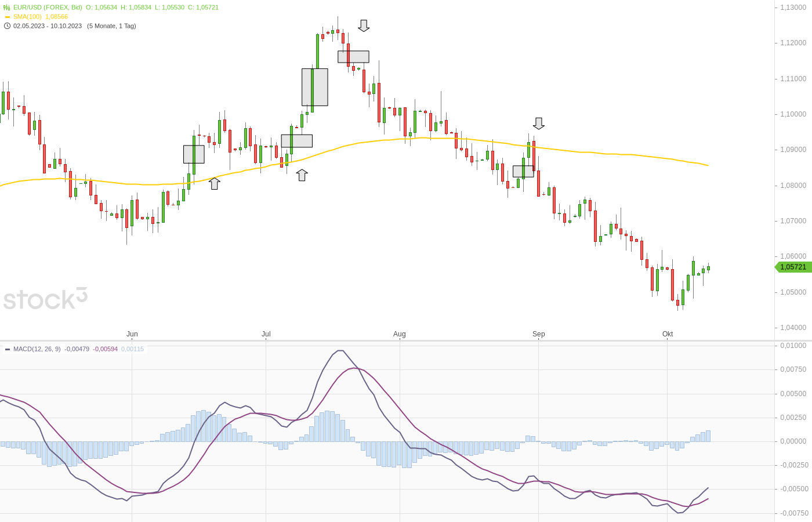Select the gray rectangle above the mid-June up arrow
The image size is (812, 522).
[194, 154]
